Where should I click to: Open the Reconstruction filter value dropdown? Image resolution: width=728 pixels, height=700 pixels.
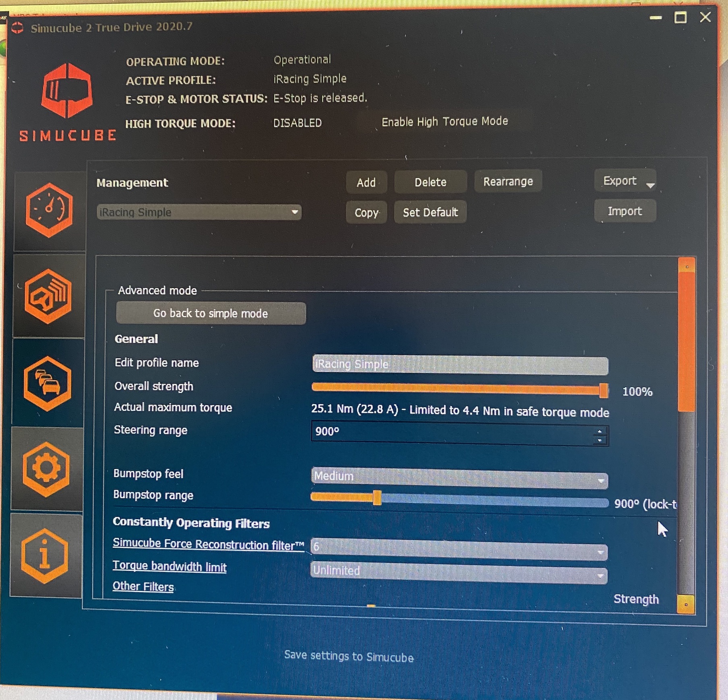point(459,549)
